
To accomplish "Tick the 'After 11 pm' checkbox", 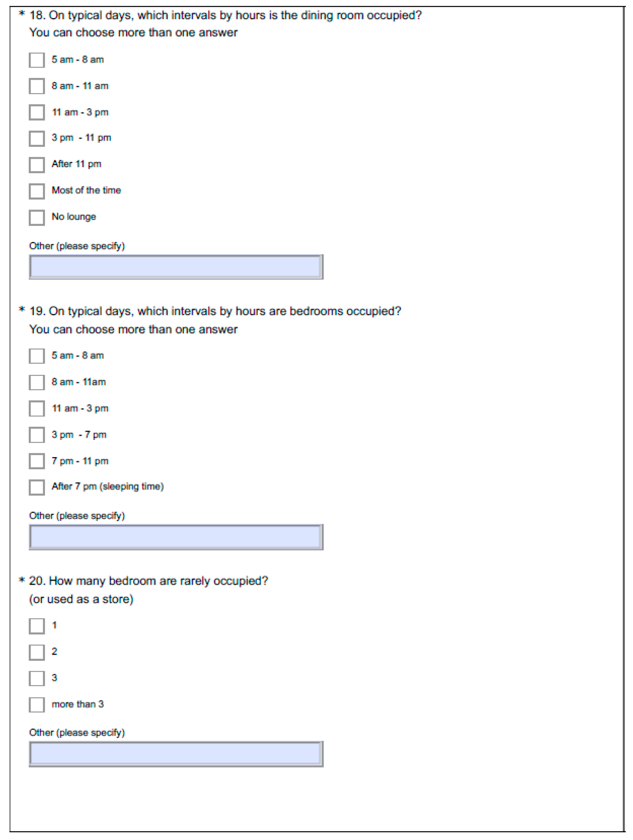I will pyautogui.click(x=37, y=165).
